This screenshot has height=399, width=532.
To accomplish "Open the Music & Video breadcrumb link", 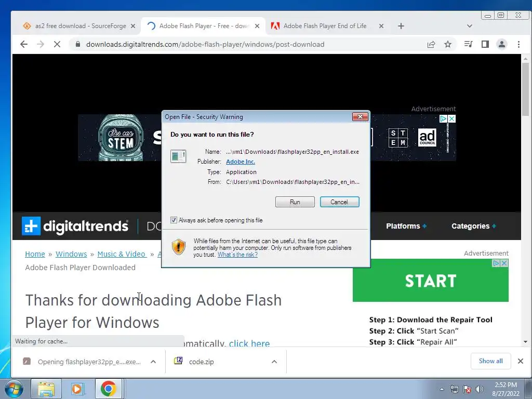I will [122, 254].
